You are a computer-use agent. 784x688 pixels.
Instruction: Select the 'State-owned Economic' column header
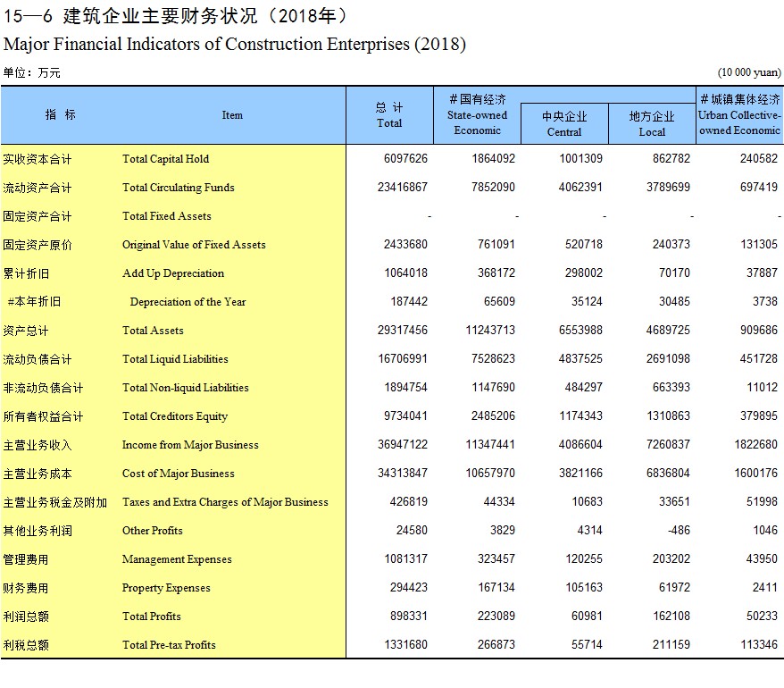478,115
